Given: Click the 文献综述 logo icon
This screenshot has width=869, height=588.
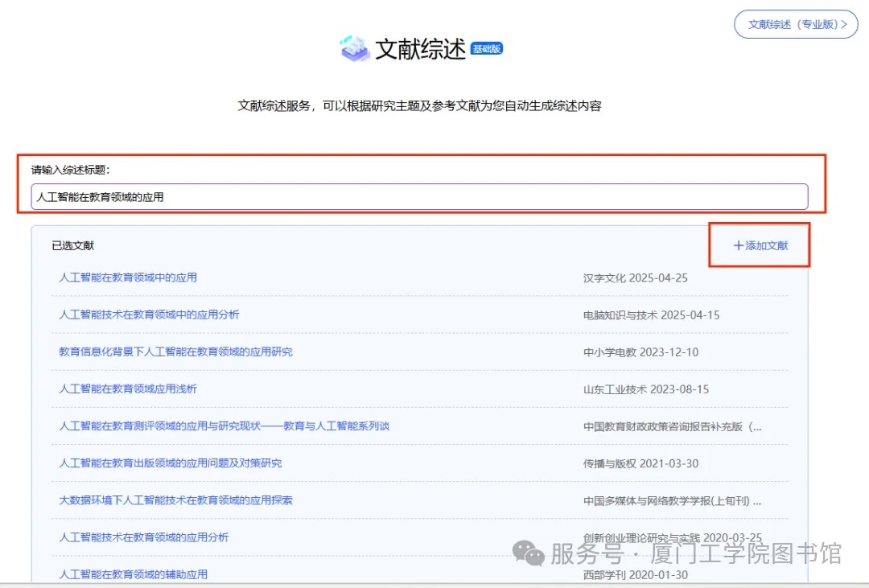Looking at the screenshot, I should coord(355,48).
